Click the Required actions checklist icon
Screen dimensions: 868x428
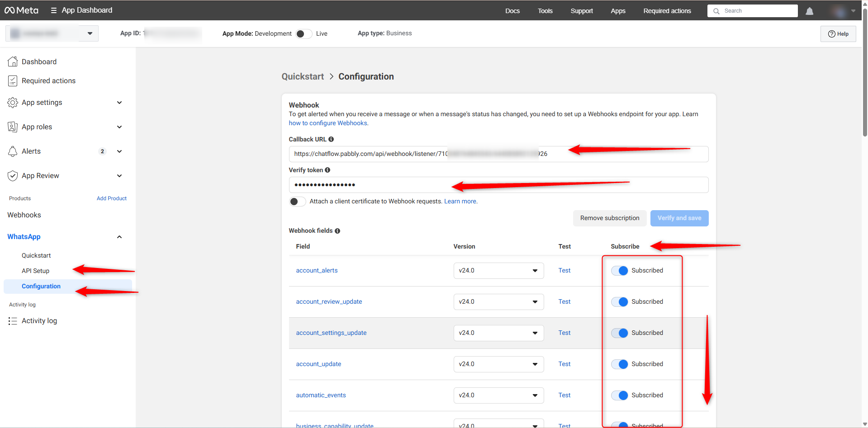click(x=13, y=81)
